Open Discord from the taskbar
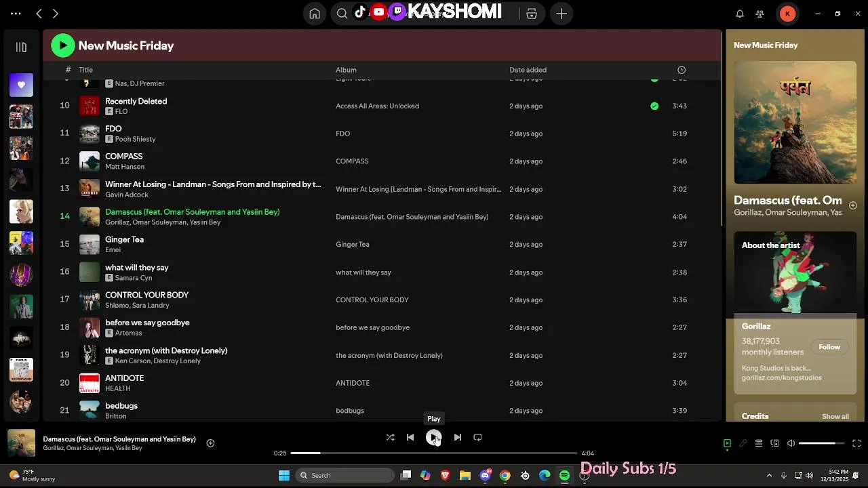This screenshot has height=488, width=868. [x=486, y=475]
